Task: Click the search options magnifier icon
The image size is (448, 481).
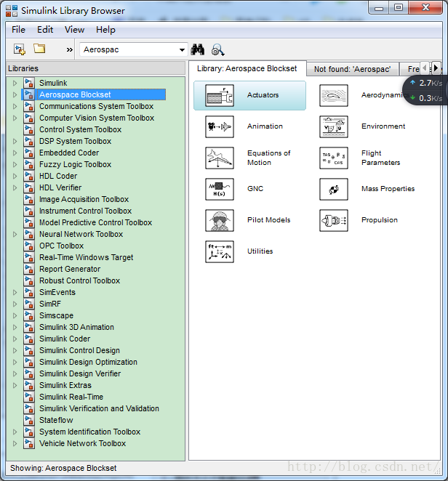Action: pos(217,49)
